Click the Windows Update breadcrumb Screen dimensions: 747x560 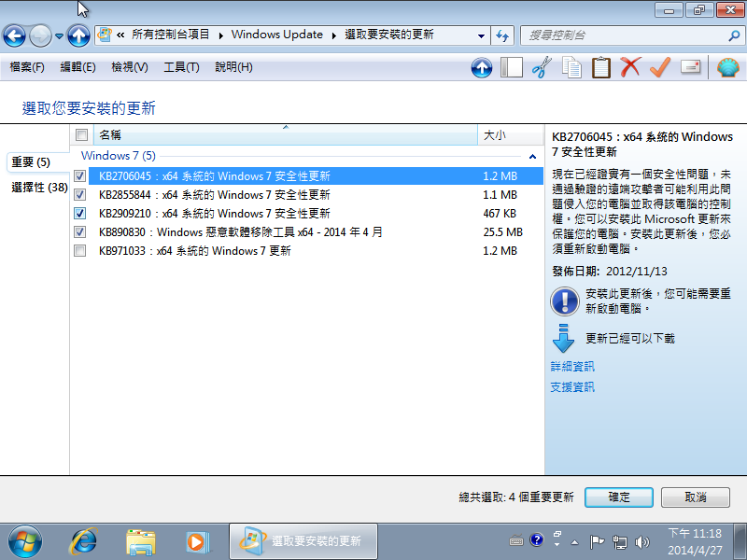point(276,35)
